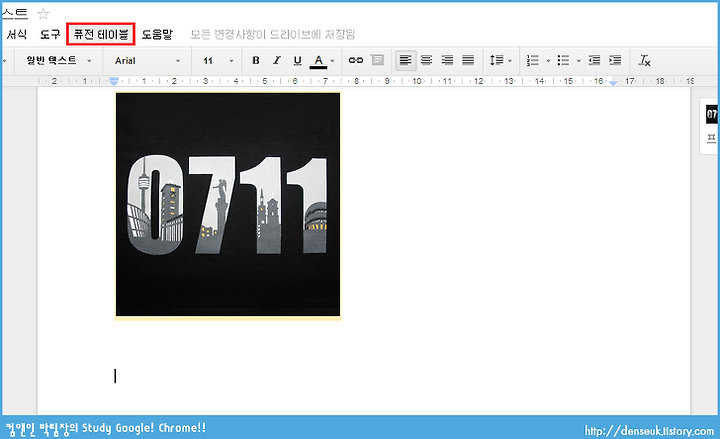This screenshot has width=720, height=439.
Task: Expand numbered list options arrow
Action: 548,61
